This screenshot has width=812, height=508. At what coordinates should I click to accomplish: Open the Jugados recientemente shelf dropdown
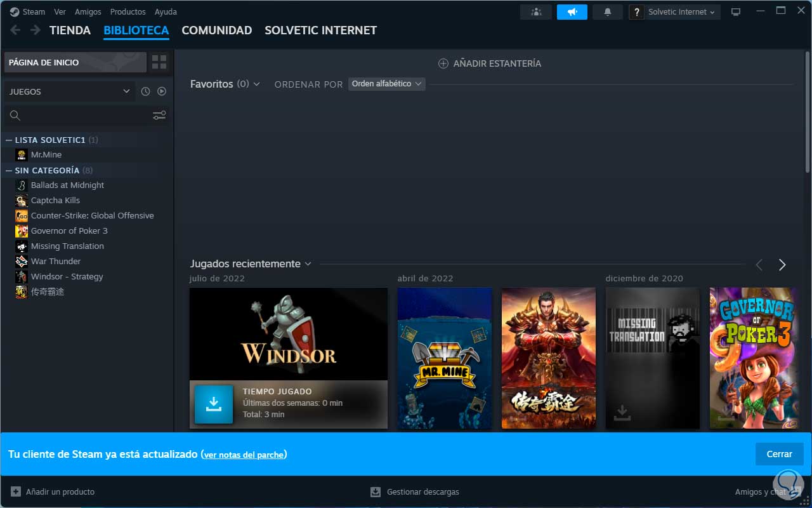(x=308, y=264)
